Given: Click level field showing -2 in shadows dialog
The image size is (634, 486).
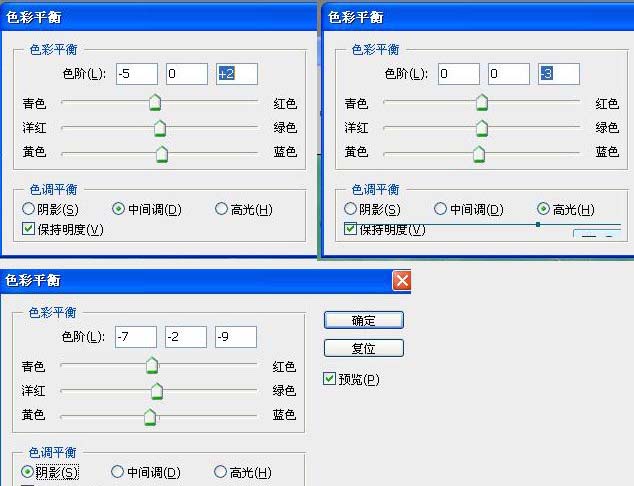Looking at the screenshot, I should tap(186, 337).
